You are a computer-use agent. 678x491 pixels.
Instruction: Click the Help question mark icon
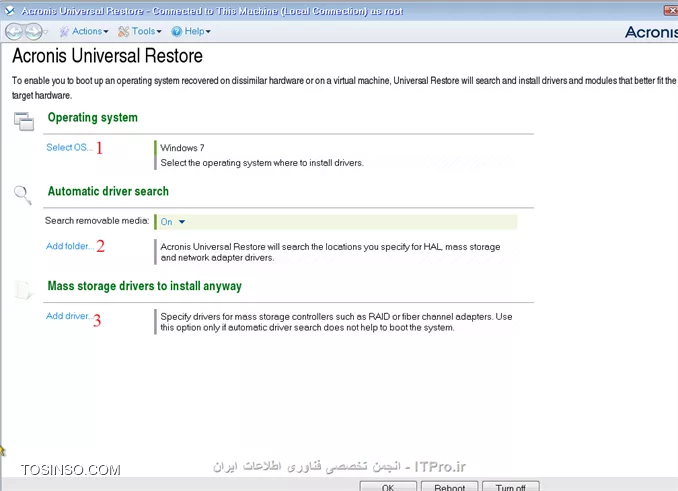pos(176,32)
